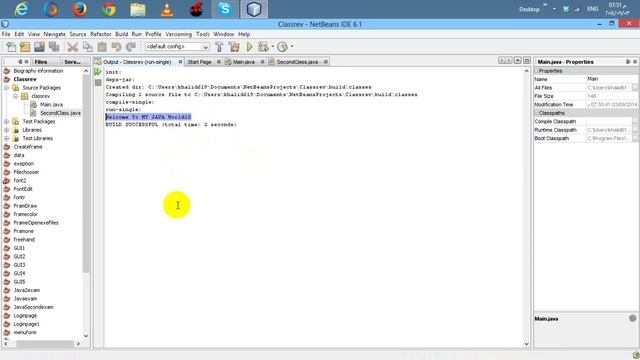Viewport: 640px width, 360px height.
Task: Collapse the classrev package node
Action: [x=15, y=96]
